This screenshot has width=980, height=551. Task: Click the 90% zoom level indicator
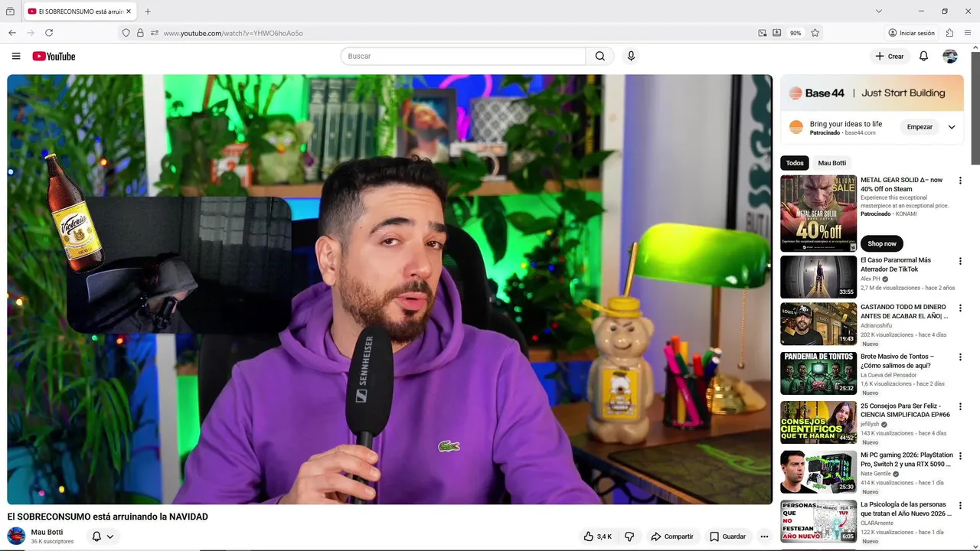tap(795, 33)
